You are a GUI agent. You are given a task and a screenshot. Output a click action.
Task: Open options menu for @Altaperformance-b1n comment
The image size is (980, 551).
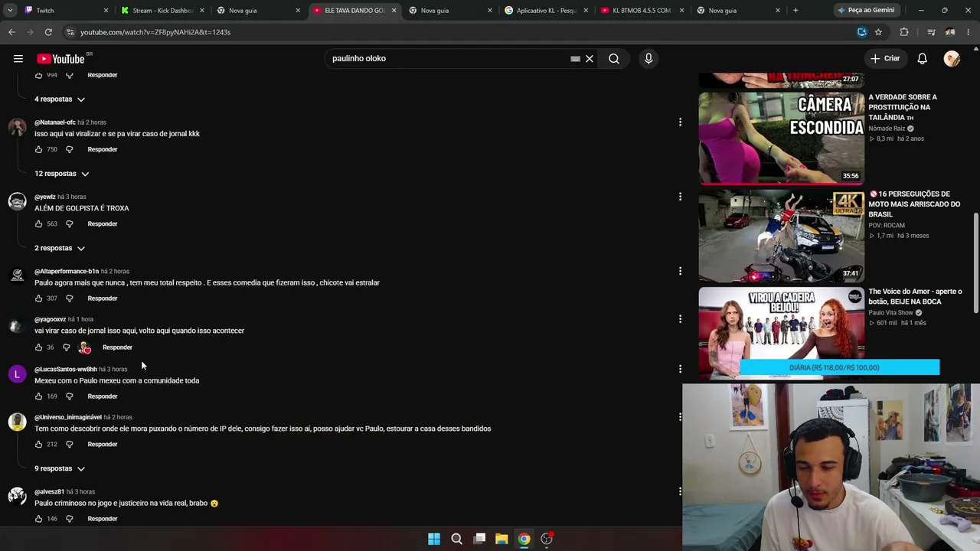(680, 271)
